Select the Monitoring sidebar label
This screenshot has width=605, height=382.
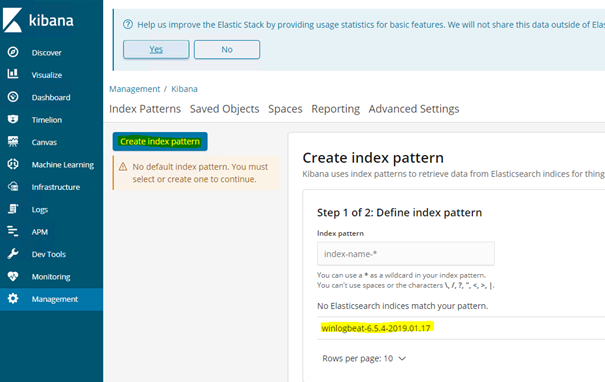coord(51,277)
